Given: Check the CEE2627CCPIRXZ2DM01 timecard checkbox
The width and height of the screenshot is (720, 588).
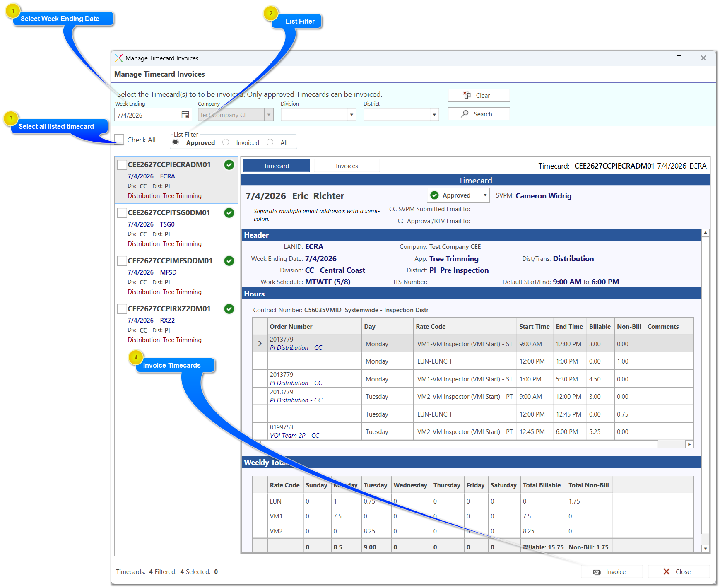Looking at the screenshot, I should 122,309.
